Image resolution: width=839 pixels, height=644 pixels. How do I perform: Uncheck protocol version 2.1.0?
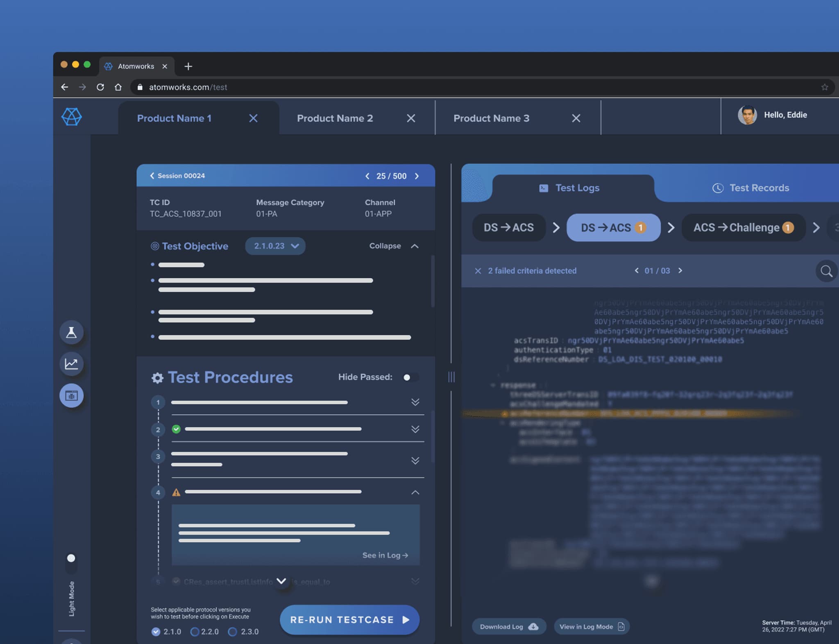click(x=156, y=632)
